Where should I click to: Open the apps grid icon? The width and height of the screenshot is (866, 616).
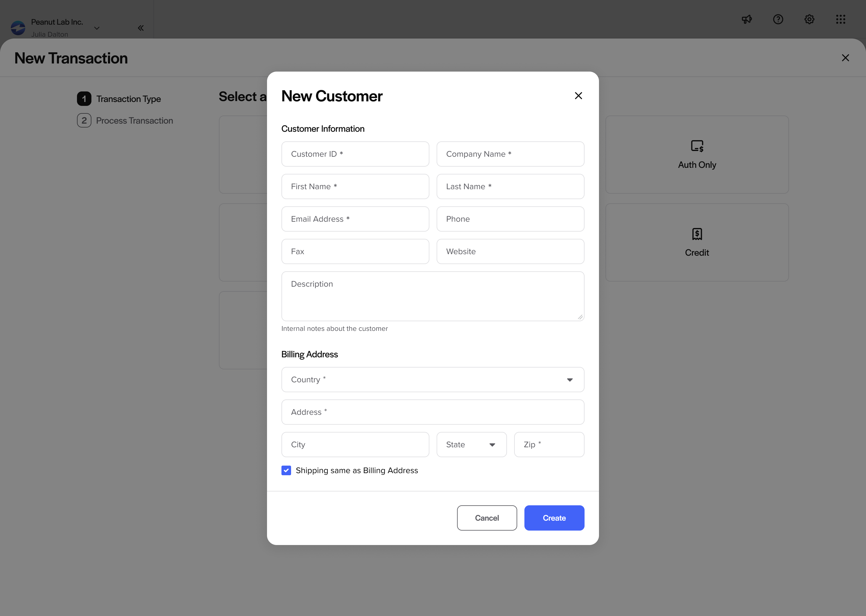click(841, 19)
